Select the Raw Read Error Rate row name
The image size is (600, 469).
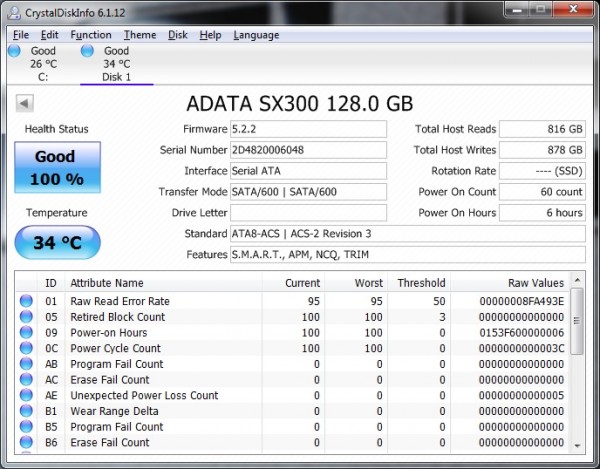click(x=120, y=301)
